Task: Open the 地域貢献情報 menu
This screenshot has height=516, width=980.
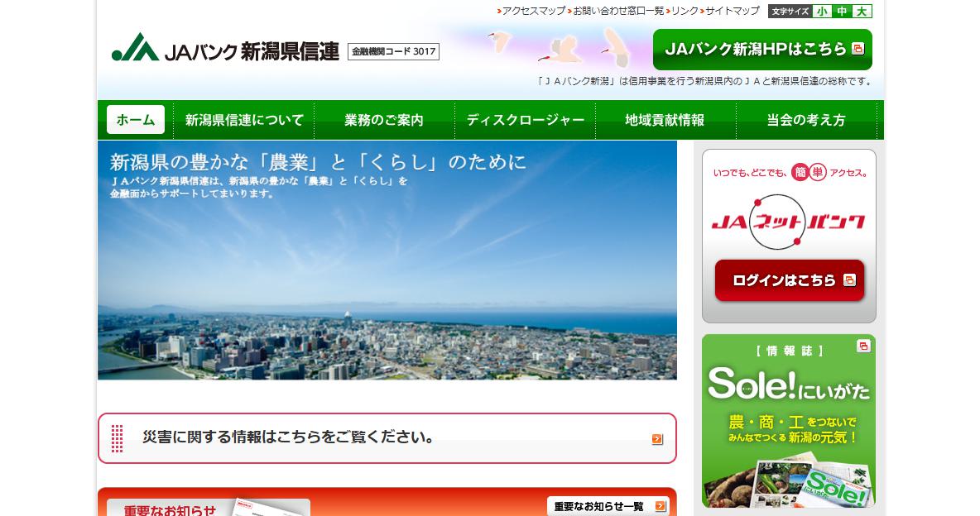Action: click(x=665, y=120)
